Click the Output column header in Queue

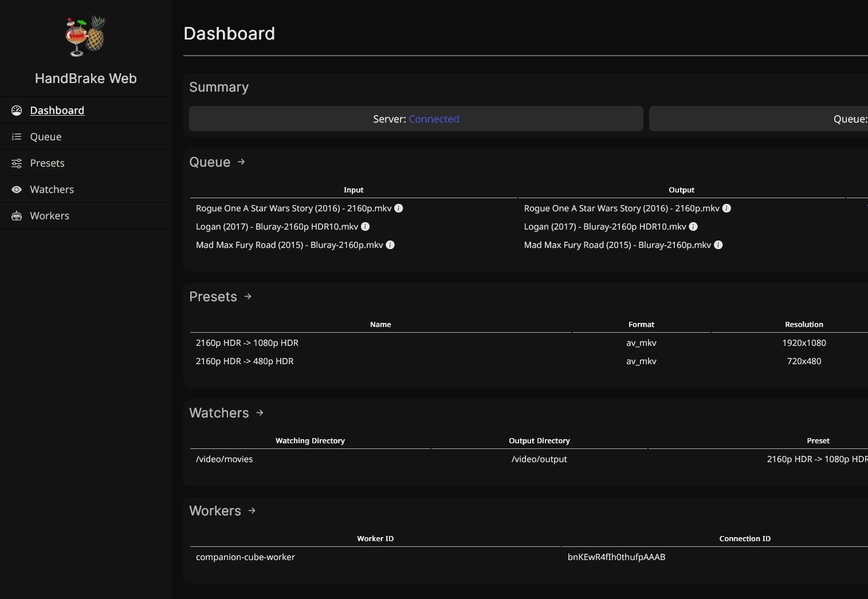tap(681, 190)
